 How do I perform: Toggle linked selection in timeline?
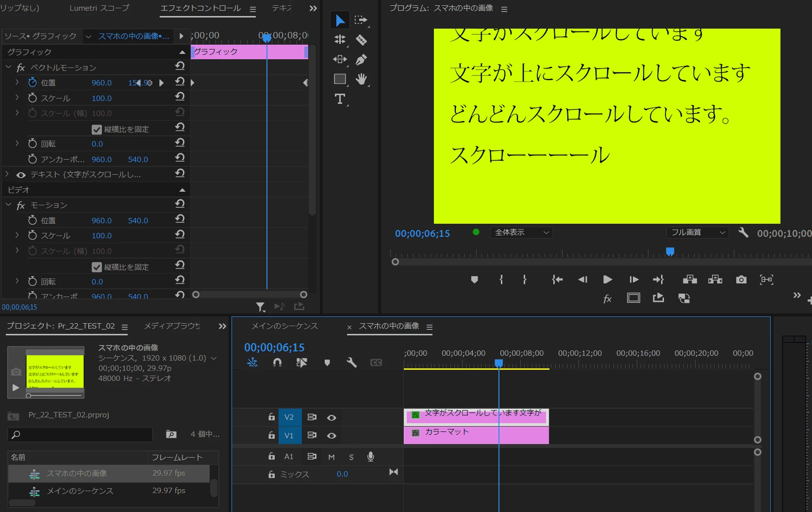302,363
